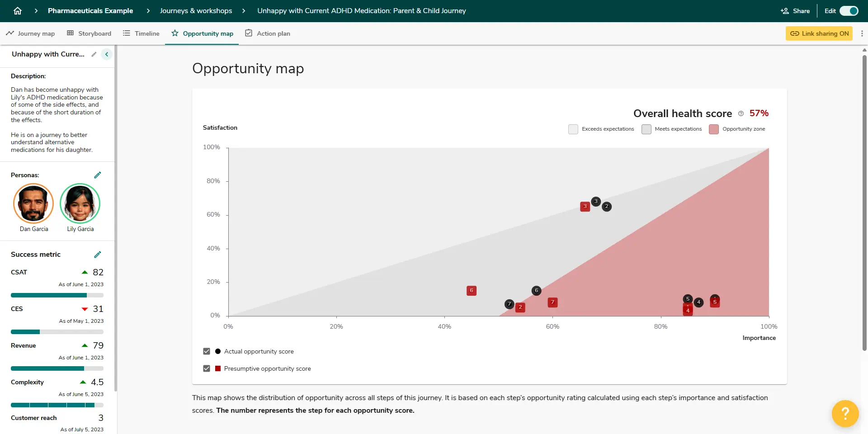Click the pencil icon to rename the journey
This screenshot has width=868, height=434.
tap(94, 54)
